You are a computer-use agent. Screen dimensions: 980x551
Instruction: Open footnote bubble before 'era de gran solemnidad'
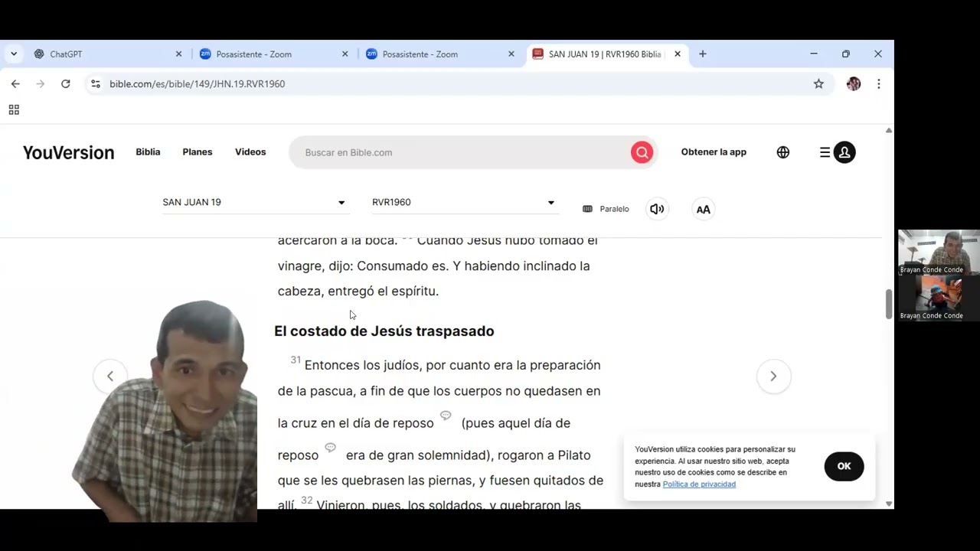click(330, 448)
